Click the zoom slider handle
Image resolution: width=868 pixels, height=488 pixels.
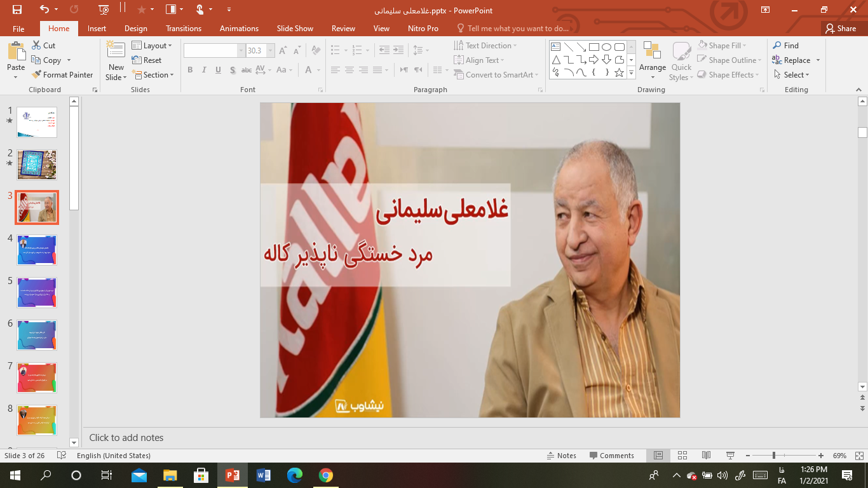(x=773, y=456)
